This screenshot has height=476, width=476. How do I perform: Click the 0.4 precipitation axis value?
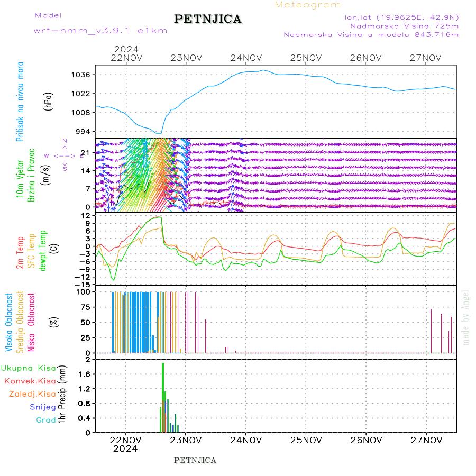85,418
